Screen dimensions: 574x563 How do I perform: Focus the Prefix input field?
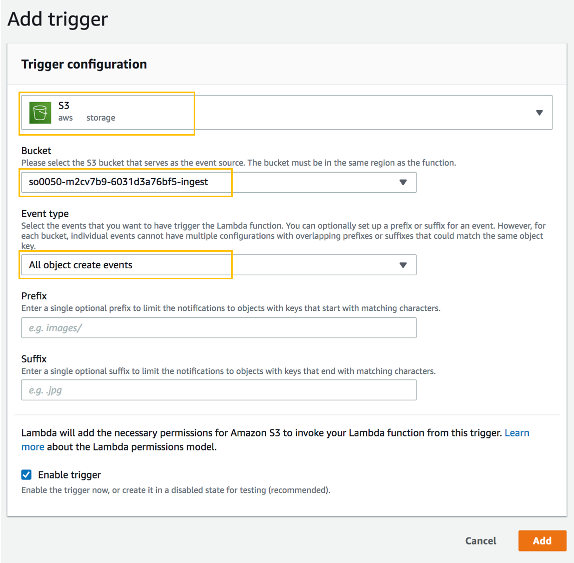(219, 328)
